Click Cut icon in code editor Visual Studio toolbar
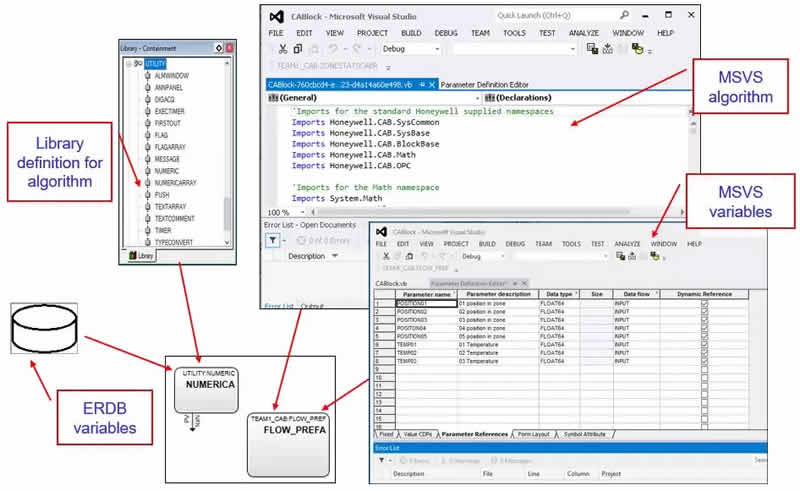 283,49
